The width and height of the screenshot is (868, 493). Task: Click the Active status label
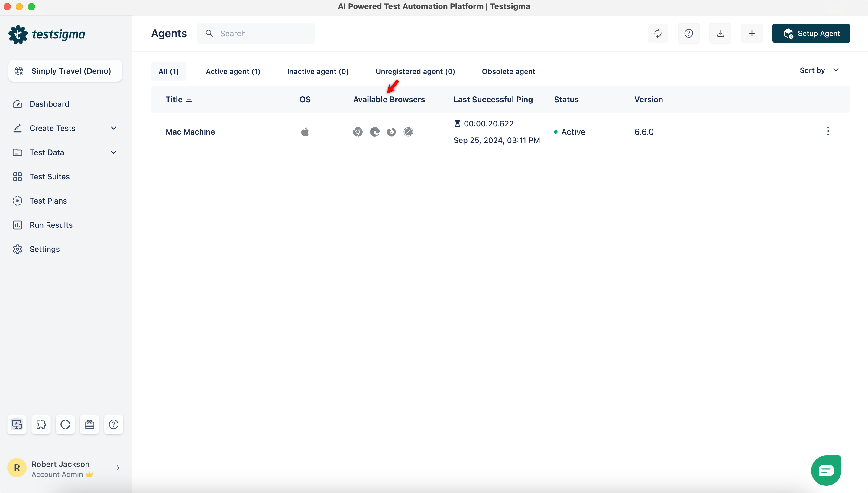pyautogui.click(x=573, y=132)
